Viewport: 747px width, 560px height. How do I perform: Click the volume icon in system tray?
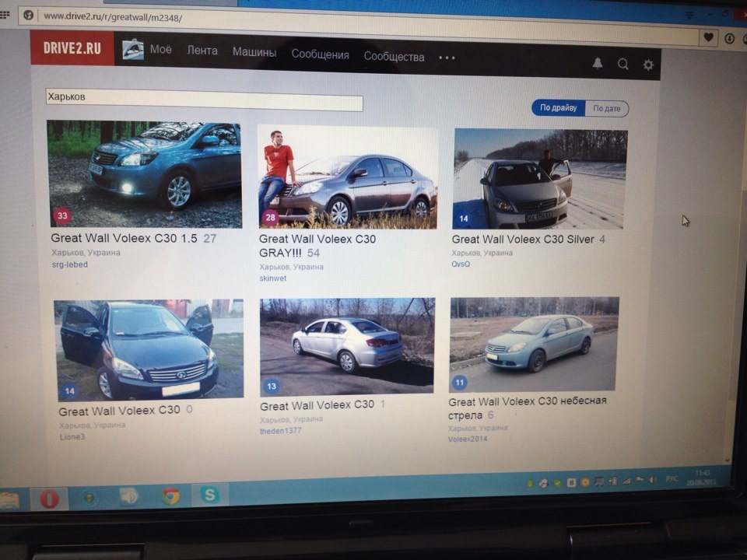[653, 480]
